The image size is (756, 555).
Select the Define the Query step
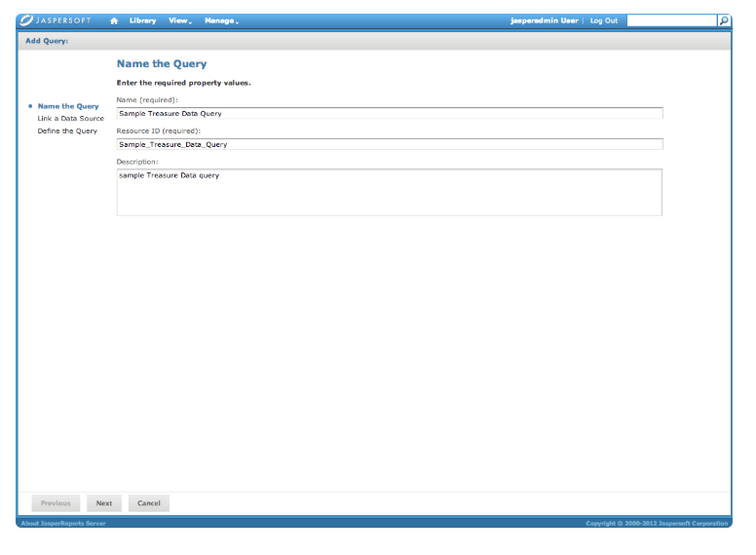click(x=67, y=130)
